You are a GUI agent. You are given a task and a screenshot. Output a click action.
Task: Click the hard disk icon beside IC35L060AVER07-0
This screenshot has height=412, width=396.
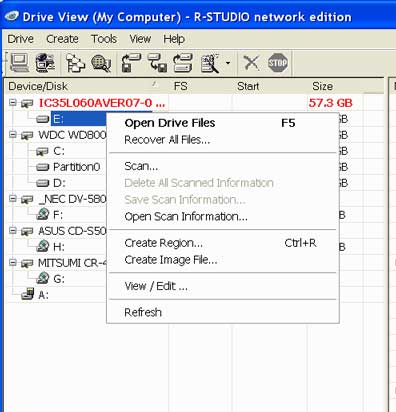pyautogui.click(x=27, y=104)
